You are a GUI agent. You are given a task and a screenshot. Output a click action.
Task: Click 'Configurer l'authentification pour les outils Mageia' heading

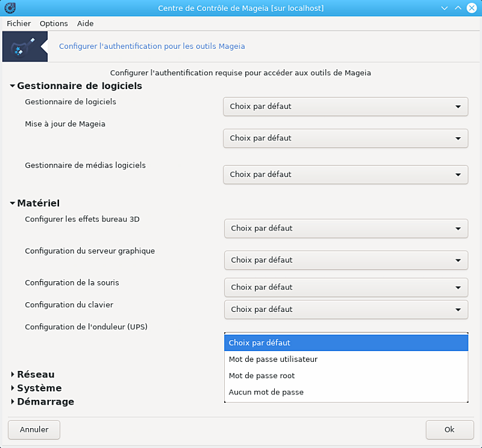pyautogui.click(x=152, y=46)
